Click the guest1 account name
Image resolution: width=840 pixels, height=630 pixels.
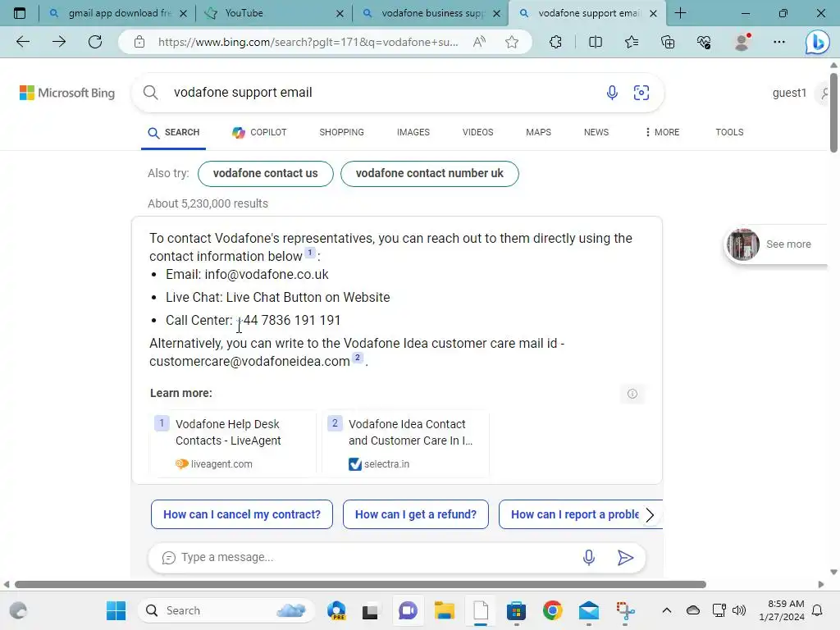(789, 93)
